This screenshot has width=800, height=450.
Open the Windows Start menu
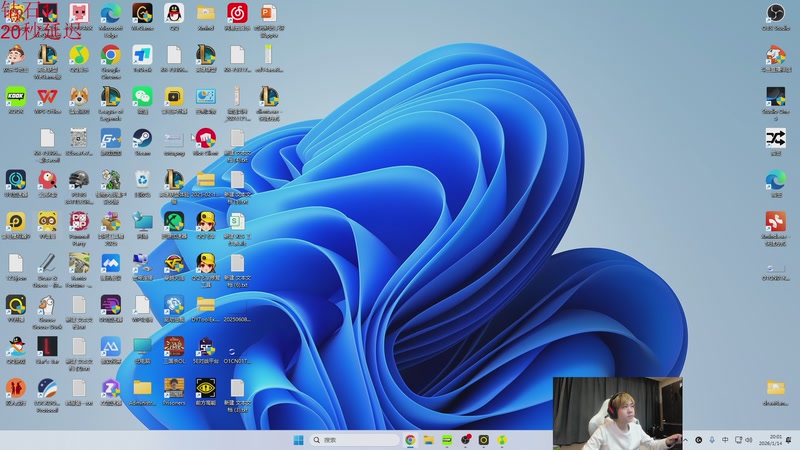(x=298, y=440)
